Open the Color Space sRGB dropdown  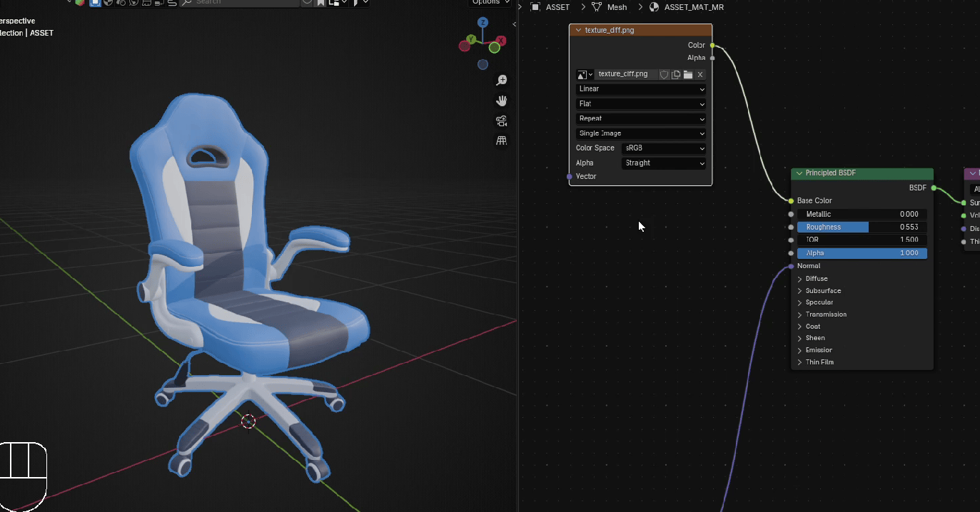pyautogui.click(x=664, y=148)
